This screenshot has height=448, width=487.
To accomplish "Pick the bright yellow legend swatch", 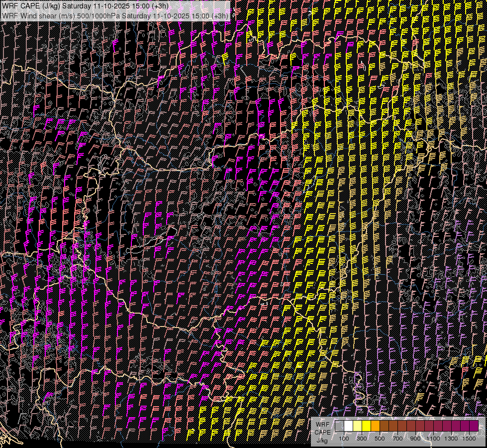I will click(366, 426).
